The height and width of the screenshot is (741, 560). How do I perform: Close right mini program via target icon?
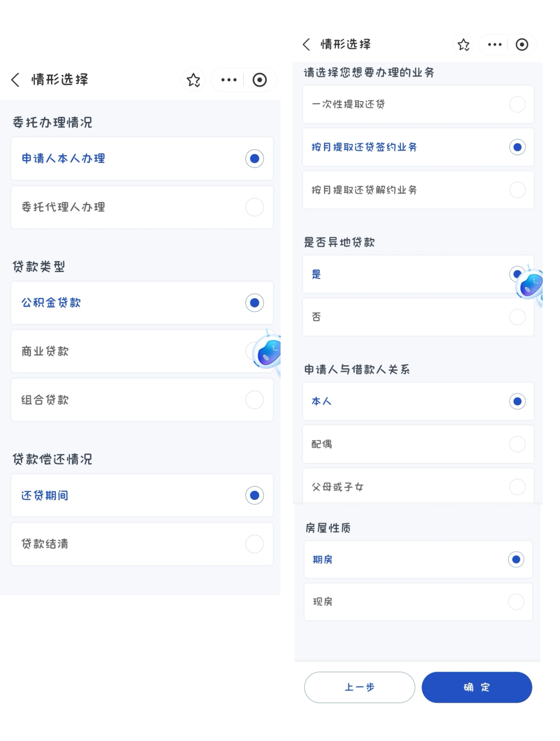tap(522, 45)
